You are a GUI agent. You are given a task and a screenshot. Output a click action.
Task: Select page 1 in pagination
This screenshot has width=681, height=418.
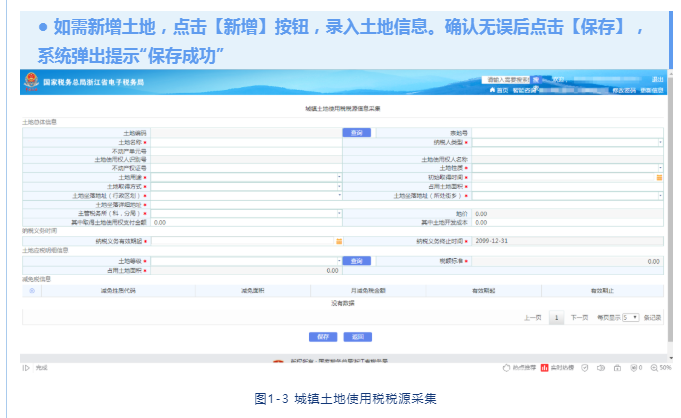556,318
